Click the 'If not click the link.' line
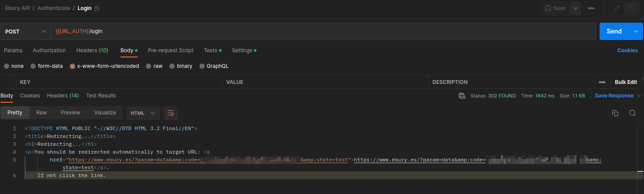Screen dimensions: 644x194 [72, 175]
